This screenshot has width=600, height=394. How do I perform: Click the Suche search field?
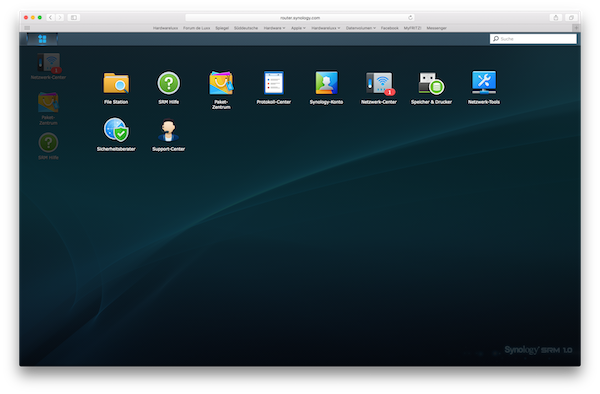(533, 39)
